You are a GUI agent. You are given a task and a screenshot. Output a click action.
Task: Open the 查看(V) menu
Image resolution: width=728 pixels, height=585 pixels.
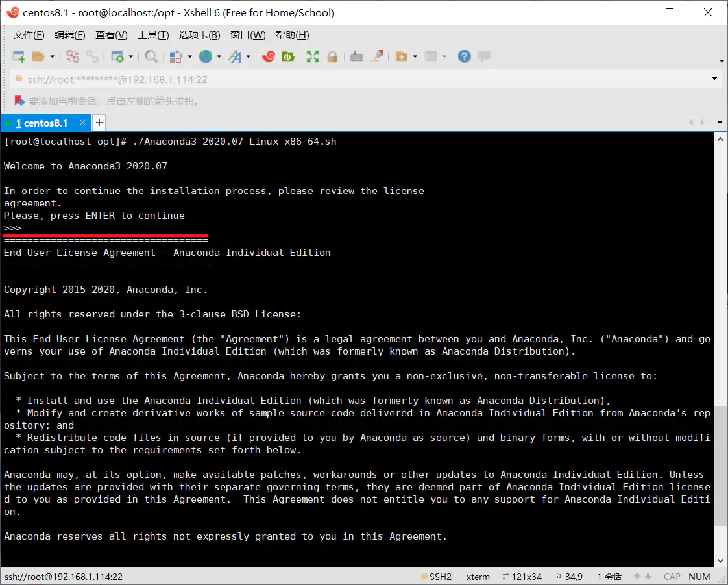click(x=112, y=35)
